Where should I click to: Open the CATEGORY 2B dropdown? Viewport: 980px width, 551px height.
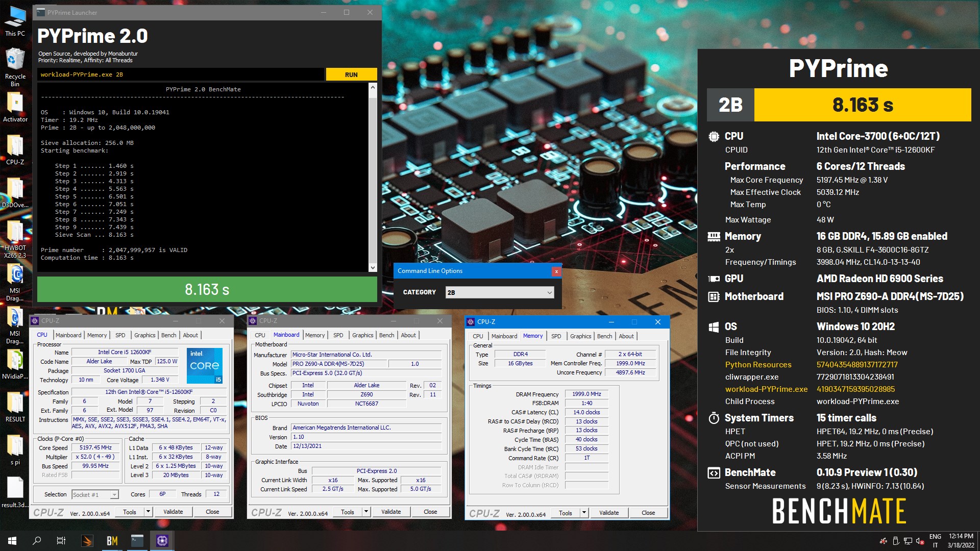pos(500,292)
